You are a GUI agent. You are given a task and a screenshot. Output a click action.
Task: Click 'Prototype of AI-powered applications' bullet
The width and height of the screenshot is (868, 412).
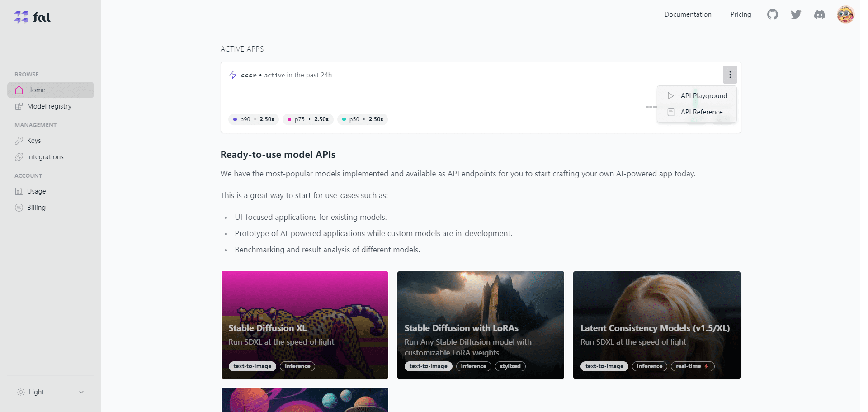pyautogui.click(x=373, y=233)
